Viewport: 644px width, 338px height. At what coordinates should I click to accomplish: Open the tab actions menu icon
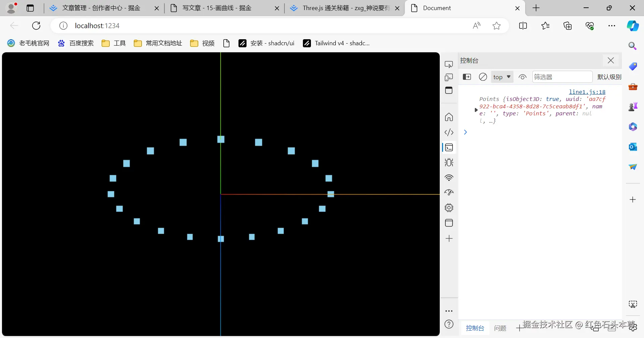pos(30,8)
